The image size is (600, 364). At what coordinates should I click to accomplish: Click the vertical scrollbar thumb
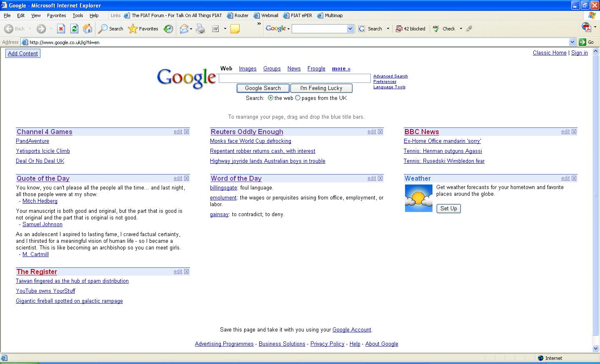coord(596,194)
